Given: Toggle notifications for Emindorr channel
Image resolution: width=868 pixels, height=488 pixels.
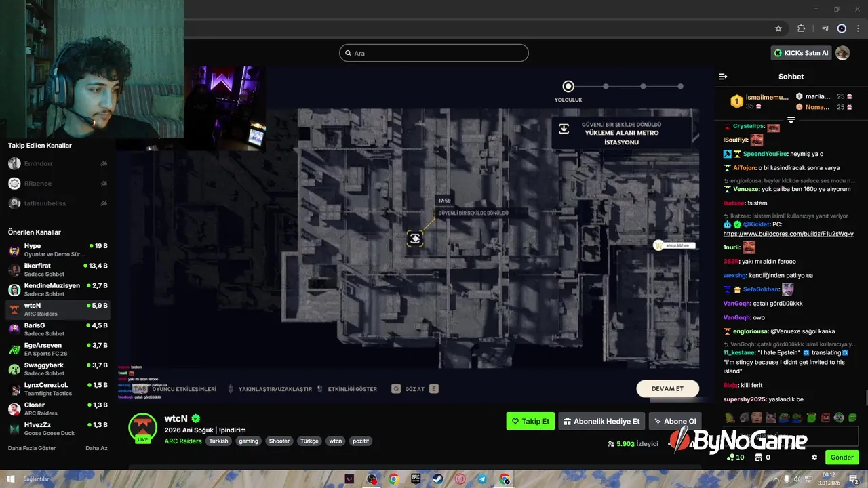Looking at the screenshot, I should (104, 163).
